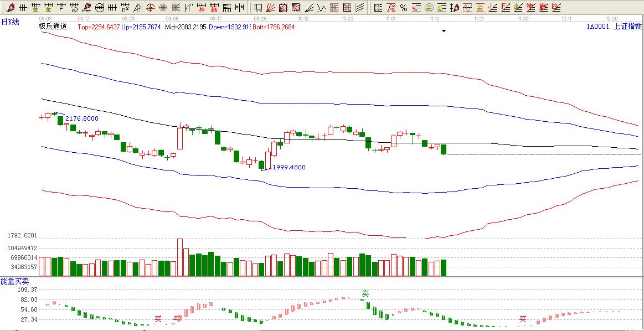The height and width of the screenshot is (331, 644).
Task: Click the red "F" lines icon
Action: point(505,8)
